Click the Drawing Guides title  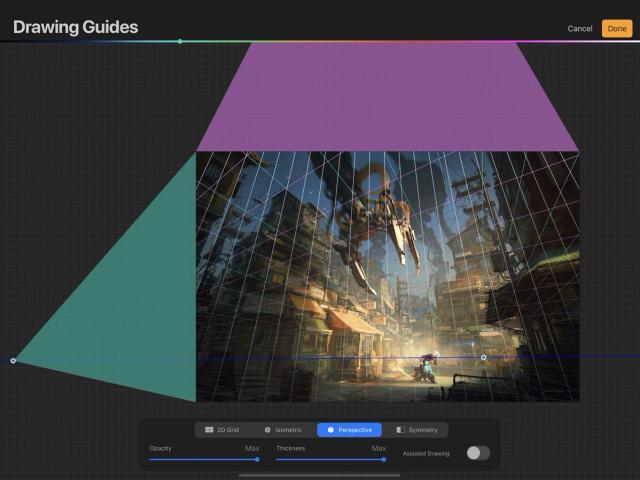point(76,27)
